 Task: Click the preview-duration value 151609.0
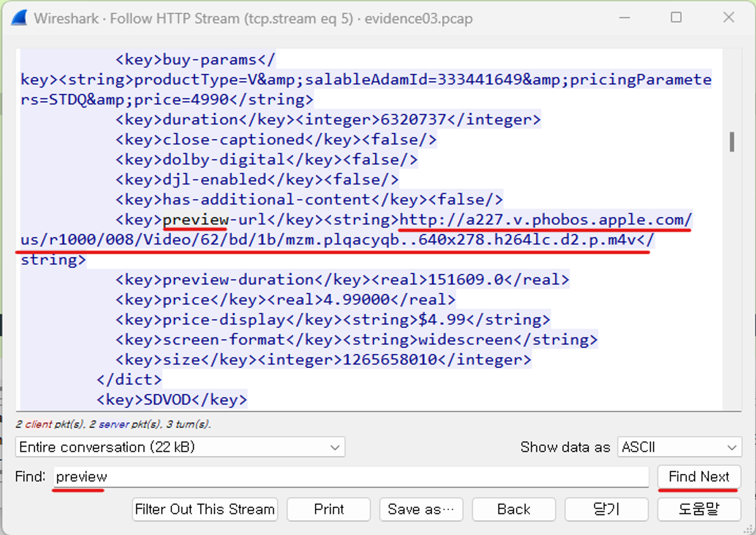pyautogui.click(x=465, y=280)
